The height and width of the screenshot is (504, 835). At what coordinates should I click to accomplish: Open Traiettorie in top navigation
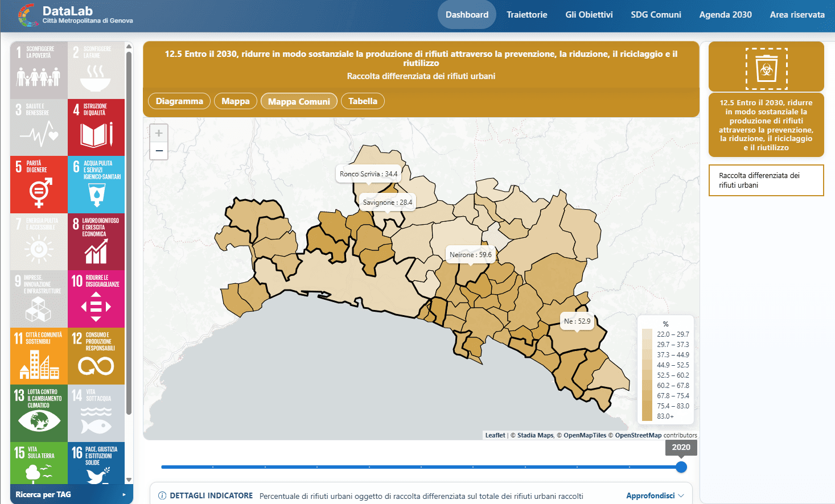pyautogui.click(x=527, y=15)
